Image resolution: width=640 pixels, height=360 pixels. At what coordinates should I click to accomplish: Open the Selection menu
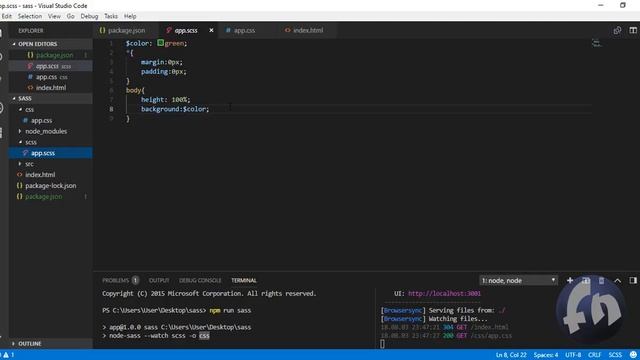click(x=29, y=16)
